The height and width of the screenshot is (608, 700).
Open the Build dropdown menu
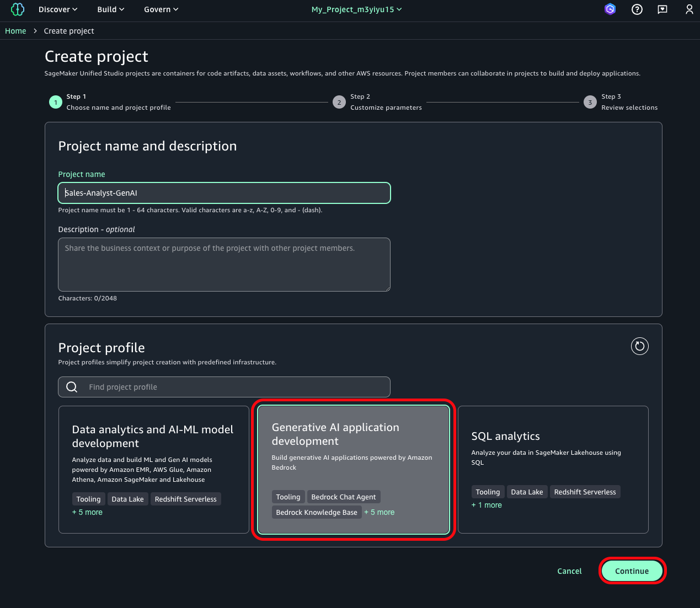[110, 9]
